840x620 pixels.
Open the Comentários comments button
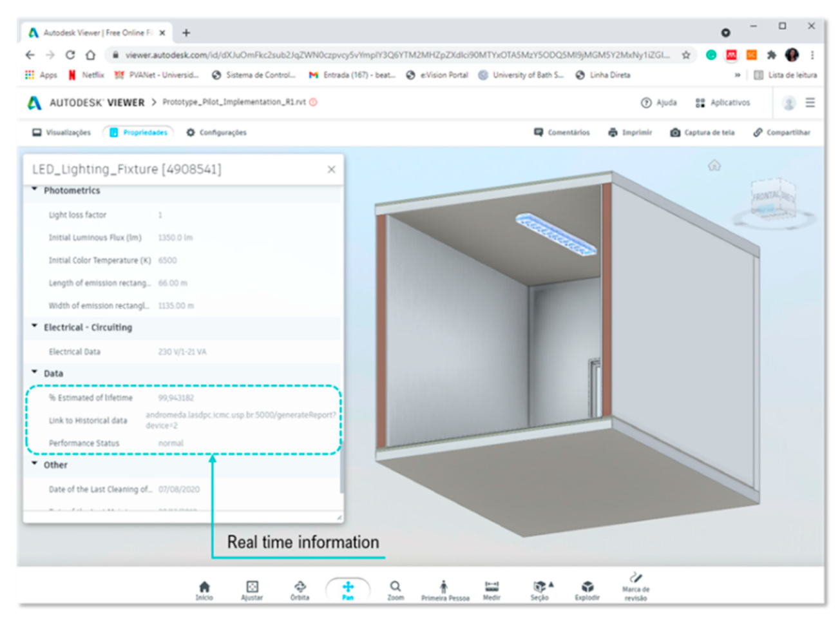(x=562, y=132)
